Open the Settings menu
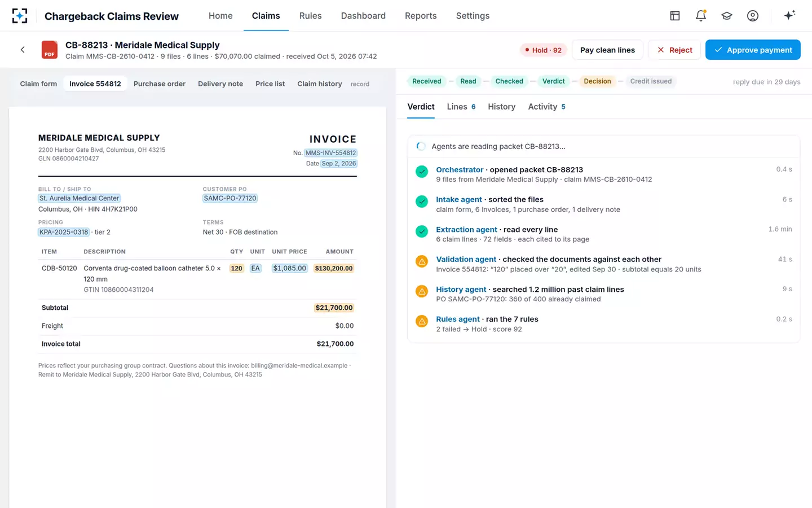 pos(473,16)
